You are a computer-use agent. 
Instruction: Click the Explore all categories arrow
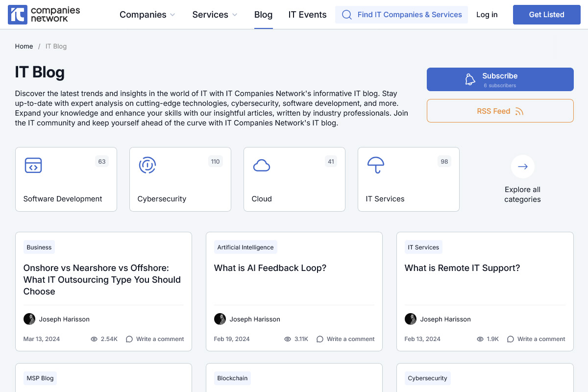(522, 167)
